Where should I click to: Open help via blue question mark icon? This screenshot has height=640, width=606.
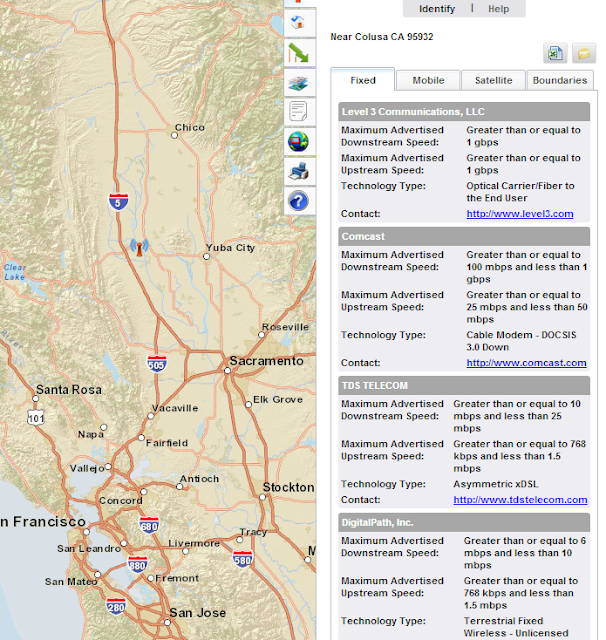click(299, 201)
